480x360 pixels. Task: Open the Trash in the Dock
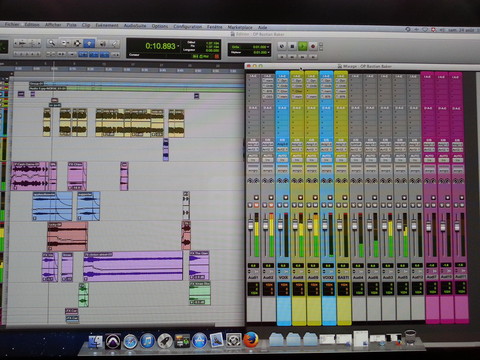tap(410, 338)
